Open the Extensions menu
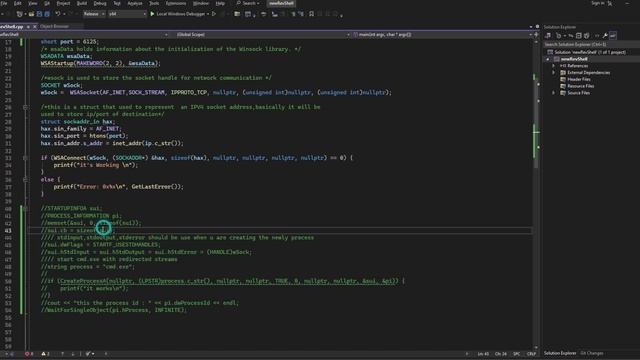 tap(176, 3)
